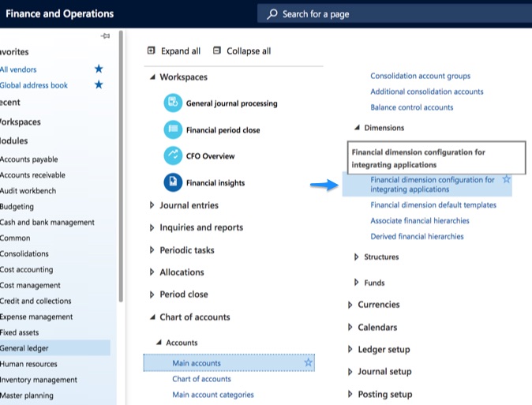Expand Inquiries and reports section
This screenshot has width=532, height=405.
coord(152,227)
